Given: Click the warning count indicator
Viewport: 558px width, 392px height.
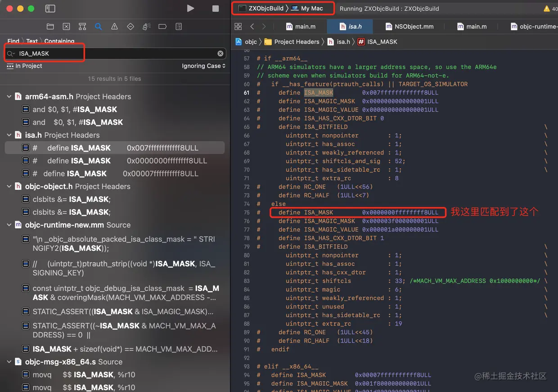Looking at the screenshot, I should pos(551,9).
